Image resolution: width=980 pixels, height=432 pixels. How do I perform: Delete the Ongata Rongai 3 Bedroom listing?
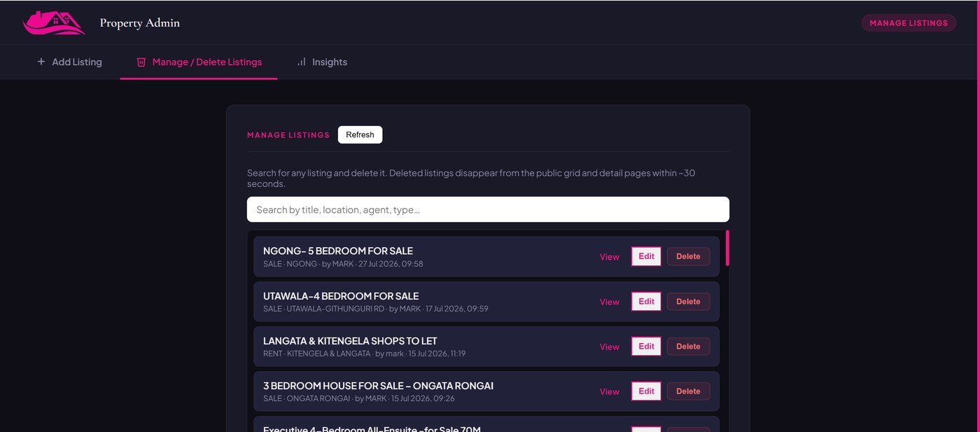(688, 391)
